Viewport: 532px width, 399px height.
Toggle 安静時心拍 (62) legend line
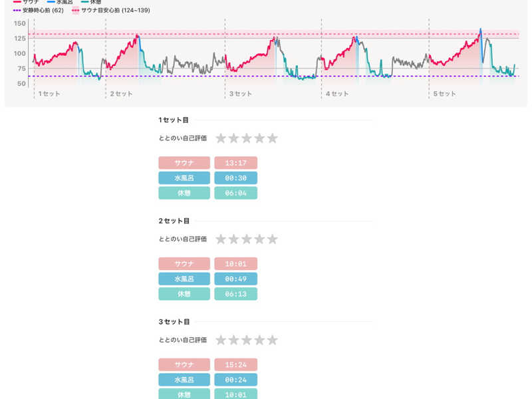(39, 11)
